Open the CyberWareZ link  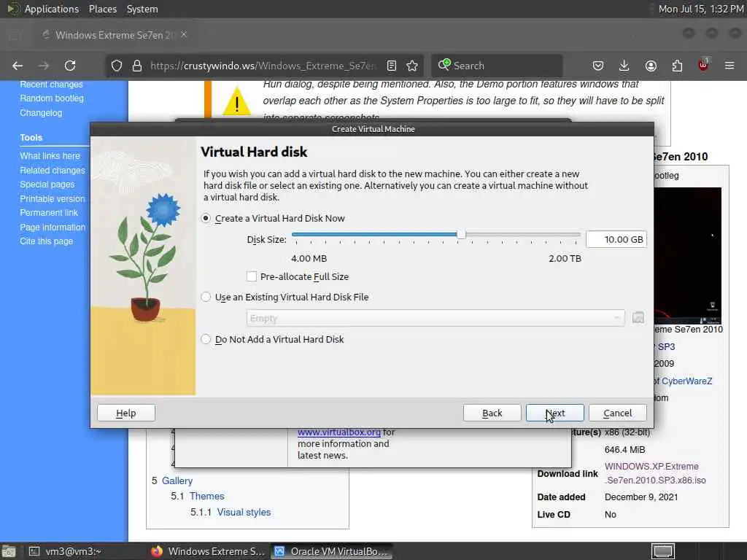[687, 381]
